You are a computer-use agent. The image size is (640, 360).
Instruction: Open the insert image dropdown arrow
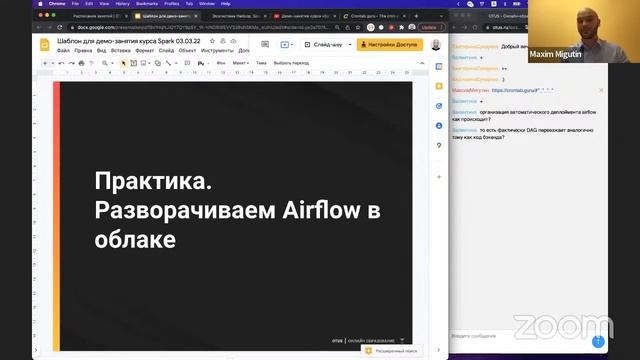coord(149,63)
